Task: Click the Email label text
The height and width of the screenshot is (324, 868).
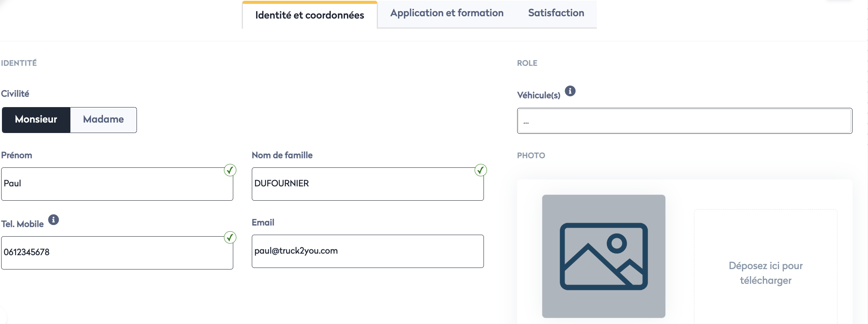Action: coord(263,222)
